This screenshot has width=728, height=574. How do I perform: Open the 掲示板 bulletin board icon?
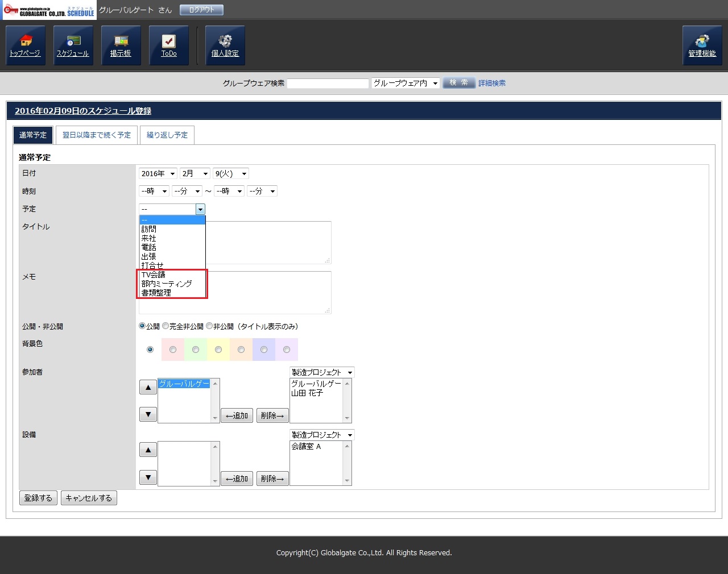[x=121, y=45]
